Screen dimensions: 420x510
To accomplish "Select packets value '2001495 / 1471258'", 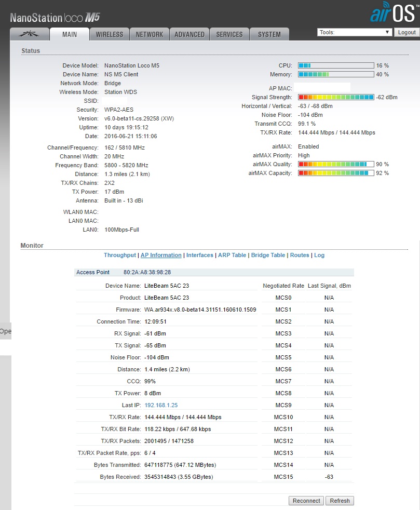I will pyautogui.click(x=169, y=441).
